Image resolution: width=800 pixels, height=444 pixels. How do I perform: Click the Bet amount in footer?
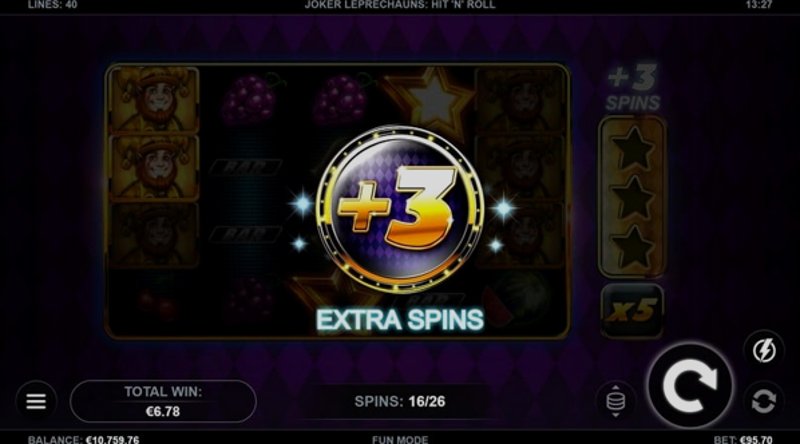pos(757,439)
